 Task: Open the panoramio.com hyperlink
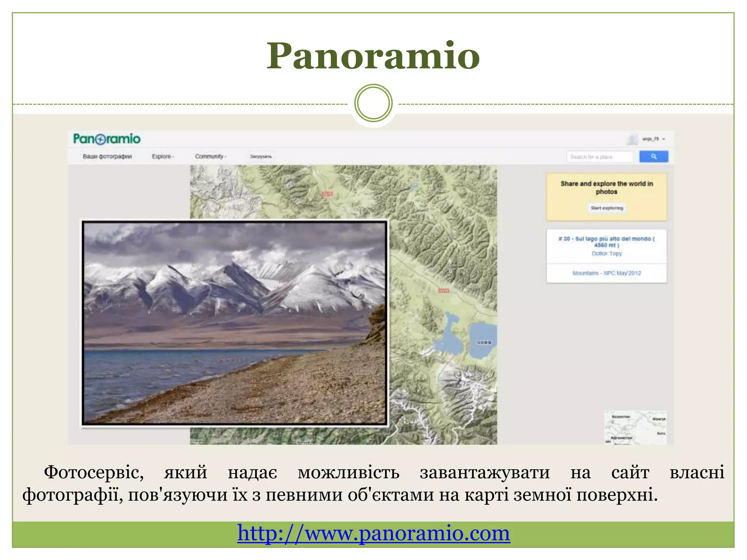coord(373,533)
